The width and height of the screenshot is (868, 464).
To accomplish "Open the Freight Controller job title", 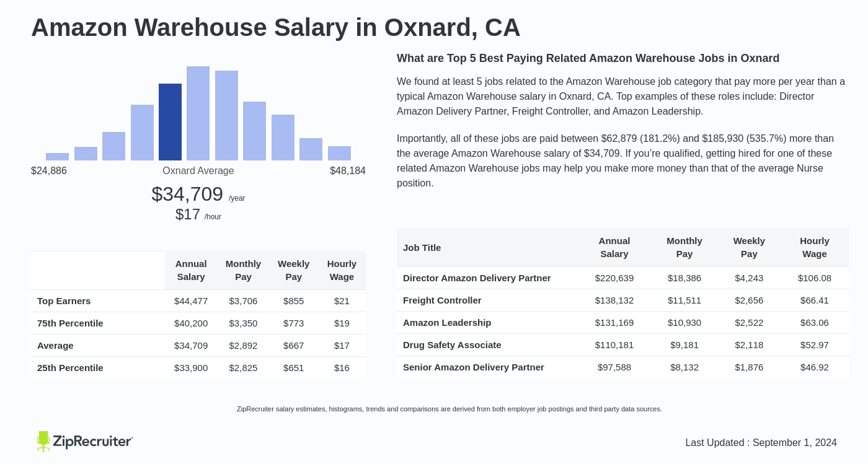I will tap(442, 300).
